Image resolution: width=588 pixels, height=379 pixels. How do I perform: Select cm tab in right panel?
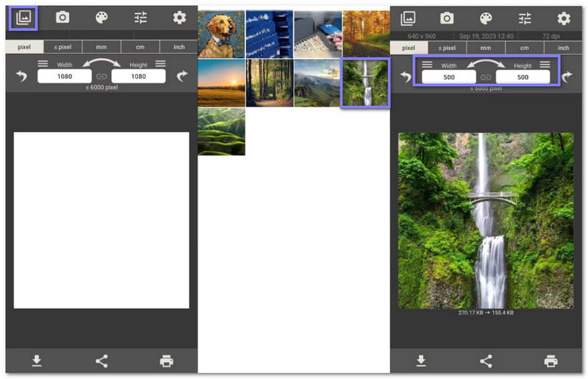[525, 48]
